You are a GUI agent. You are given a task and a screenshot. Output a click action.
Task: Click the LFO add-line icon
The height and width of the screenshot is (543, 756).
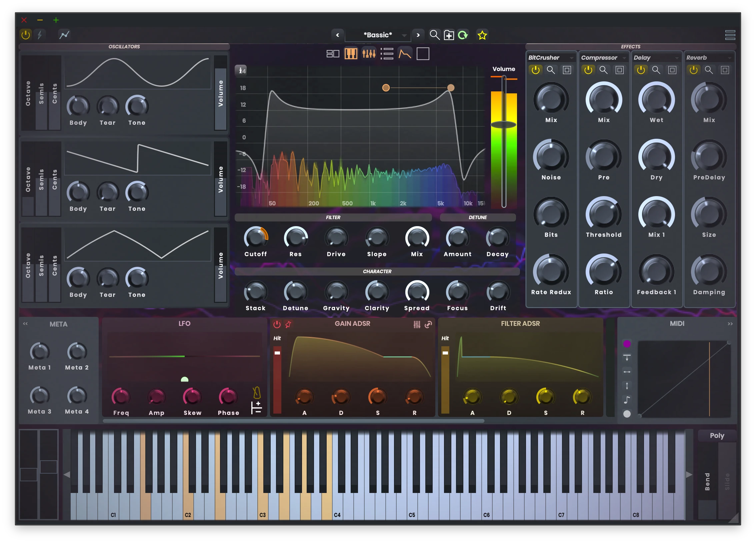point(256,408)
